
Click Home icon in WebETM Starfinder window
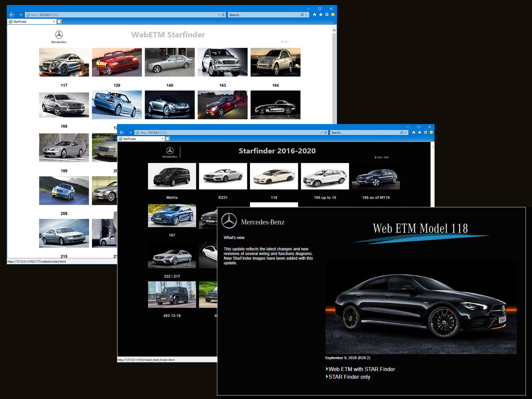(315, 15)
